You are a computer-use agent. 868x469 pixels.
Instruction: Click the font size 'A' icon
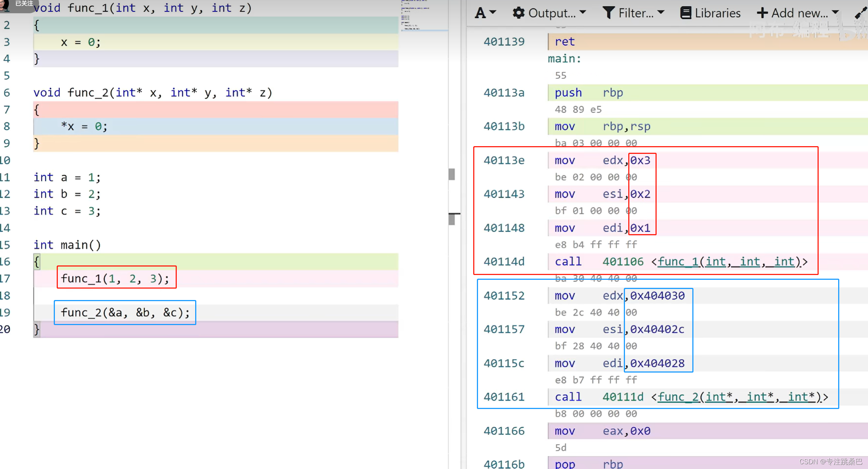(480, 13)
